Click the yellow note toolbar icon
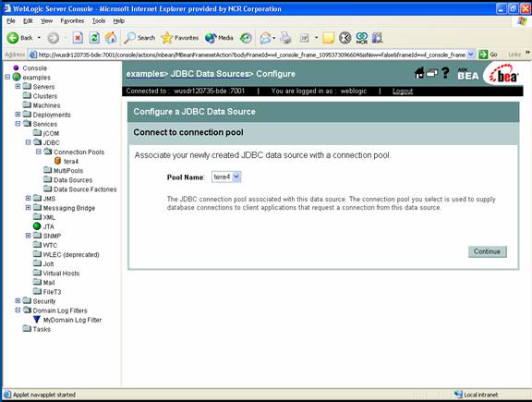532x402 pixels. [x=329, y=38]
